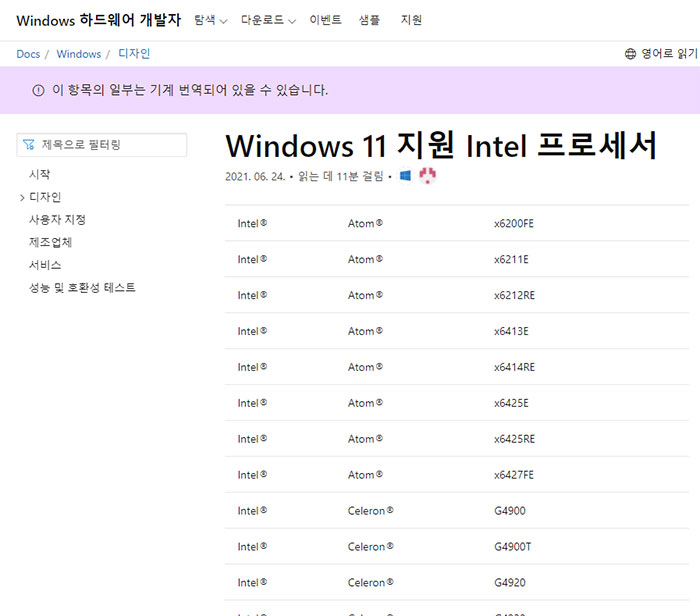Click 영어로 읽기 link
The image size is (700, 616).
(x=669, y=54)
